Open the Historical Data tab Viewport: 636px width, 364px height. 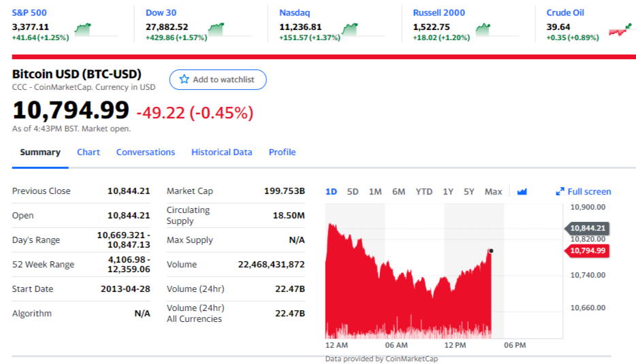click(x=222, y=152)
